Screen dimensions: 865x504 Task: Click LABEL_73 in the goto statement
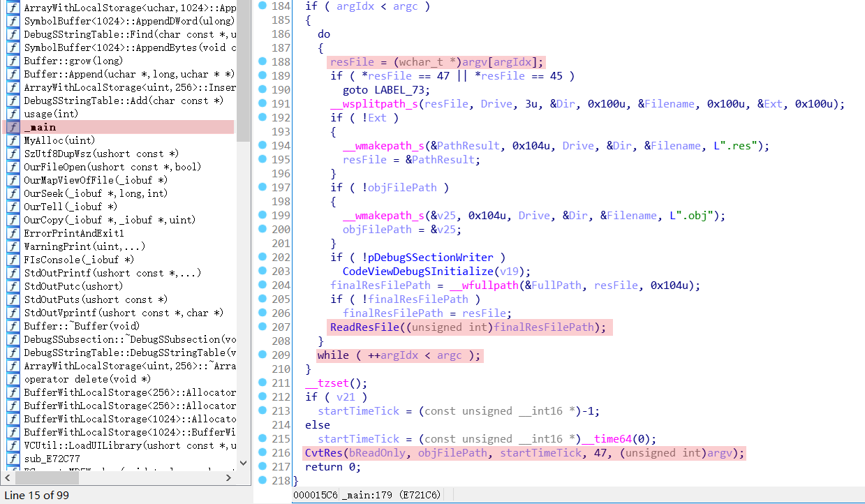[399, 89]
